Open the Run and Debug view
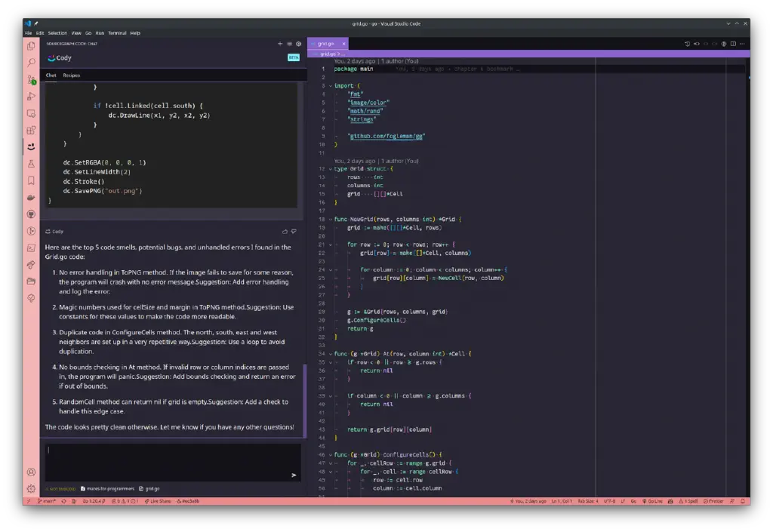This screenshot has height=532, width=773. click(x=31, y=96)
